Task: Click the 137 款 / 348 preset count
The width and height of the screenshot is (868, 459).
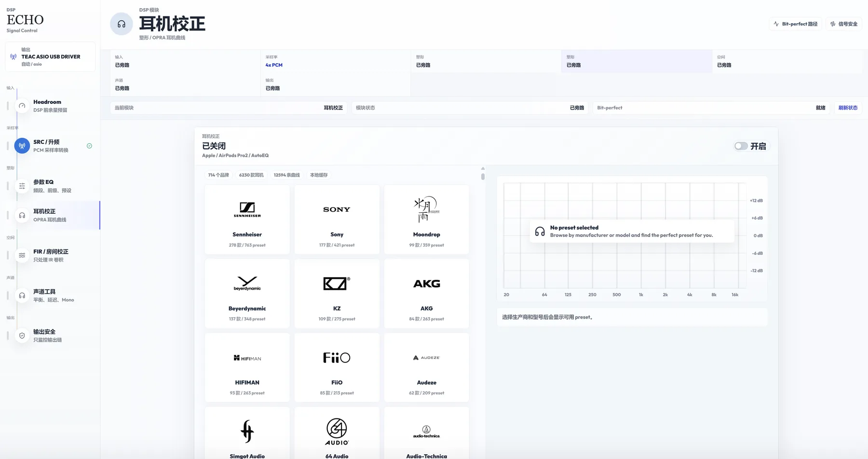Action: point(247,319)
